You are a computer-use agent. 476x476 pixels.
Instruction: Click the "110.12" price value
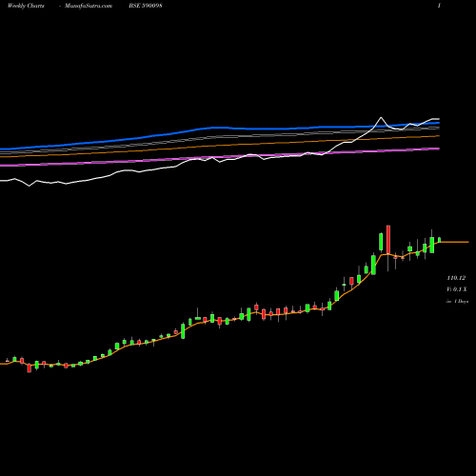click(x=456, y=278)
